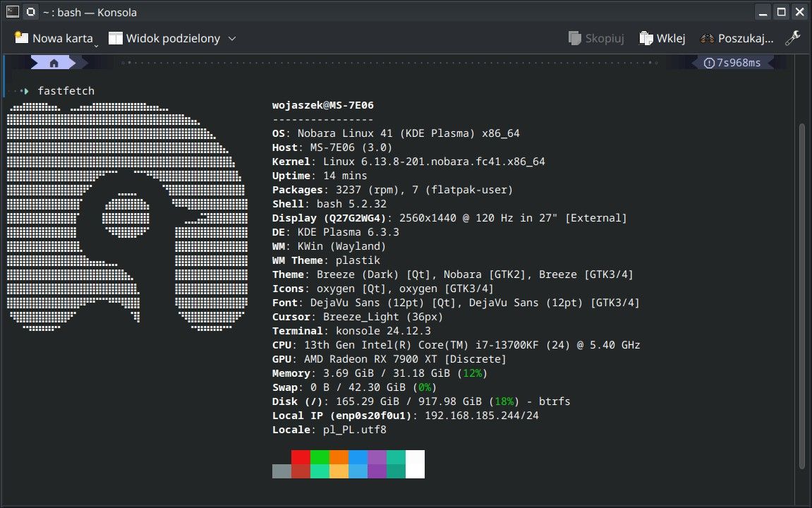Click the binoculars Poszukaj... search button

(737, 38)
